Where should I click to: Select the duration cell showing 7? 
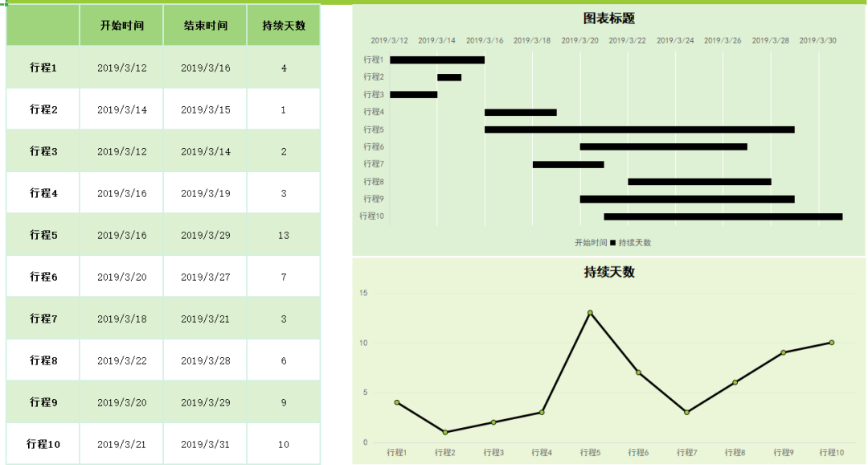[284, 277]
